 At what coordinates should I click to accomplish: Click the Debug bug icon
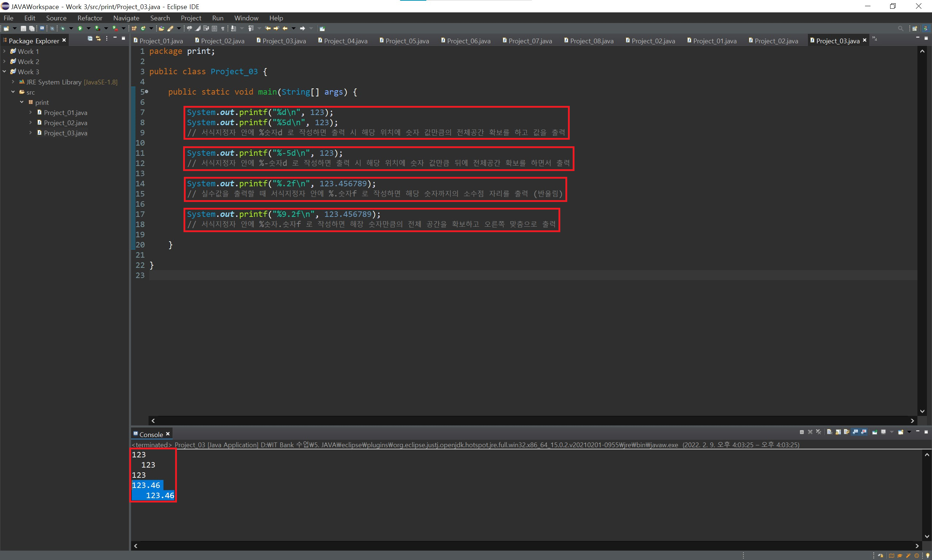pyautogui.click(x=63, y=28)
